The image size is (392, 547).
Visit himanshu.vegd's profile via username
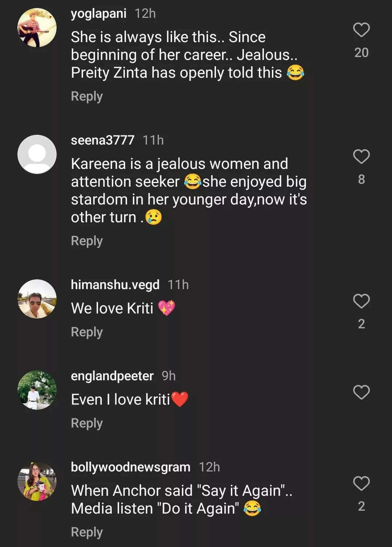115,285
